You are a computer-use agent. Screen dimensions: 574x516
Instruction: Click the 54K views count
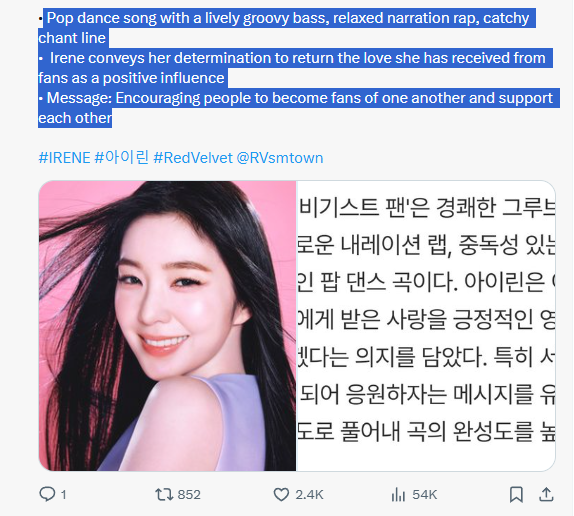point(424,495)
